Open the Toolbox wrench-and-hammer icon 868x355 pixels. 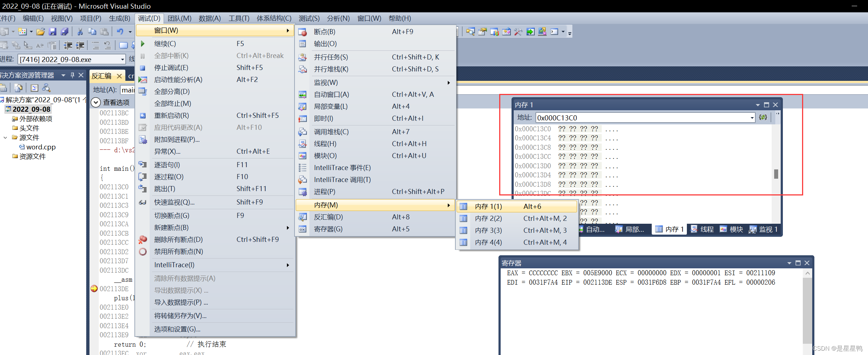tap(518, 32)
